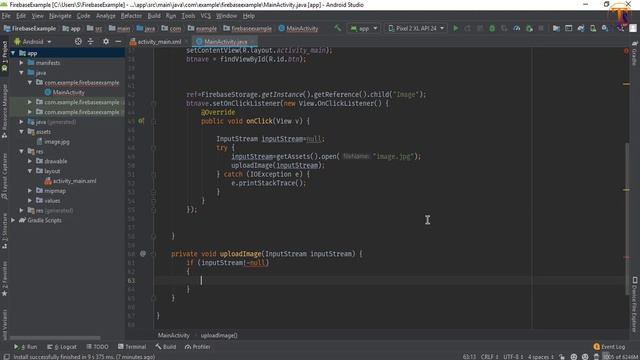Viewport: 640px width, 360px height.
Task: Click scroll-from-source target icon in Project panel
Action: [x=78, y=42]
